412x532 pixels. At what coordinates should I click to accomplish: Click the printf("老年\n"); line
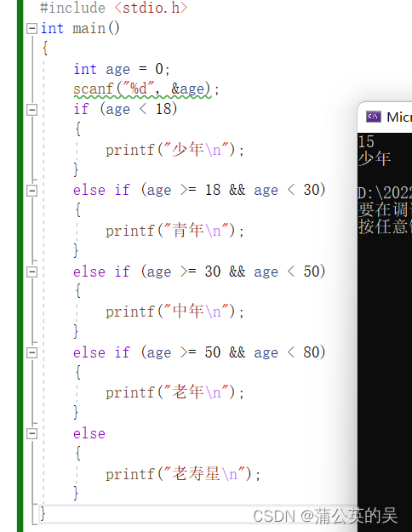pos(175,392)
